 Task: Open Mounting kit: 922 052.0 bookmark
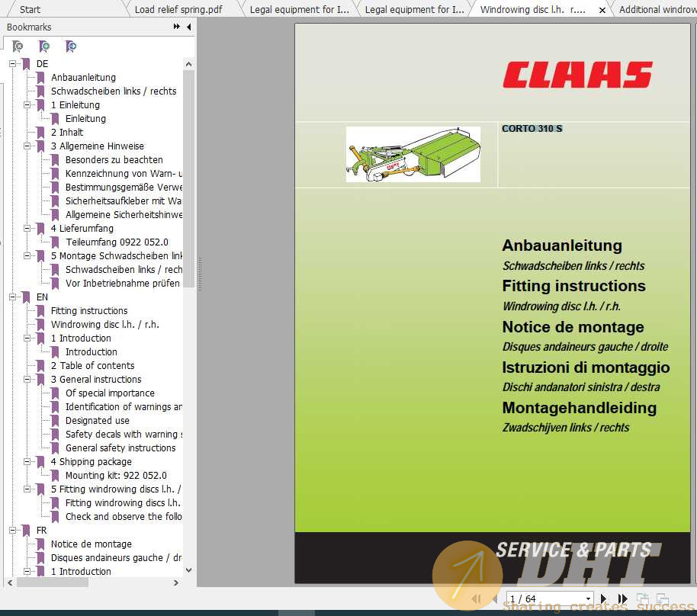116,475
